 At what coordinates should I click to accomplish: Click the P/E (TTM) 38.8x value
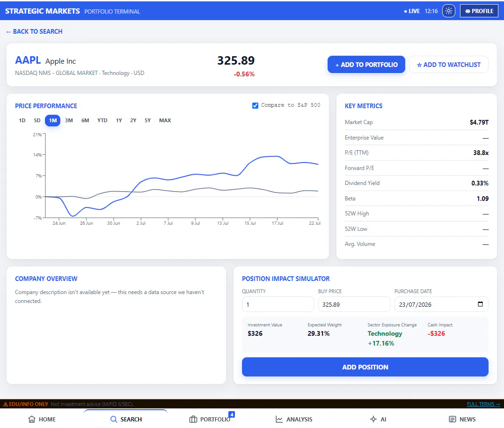point(481,153)
